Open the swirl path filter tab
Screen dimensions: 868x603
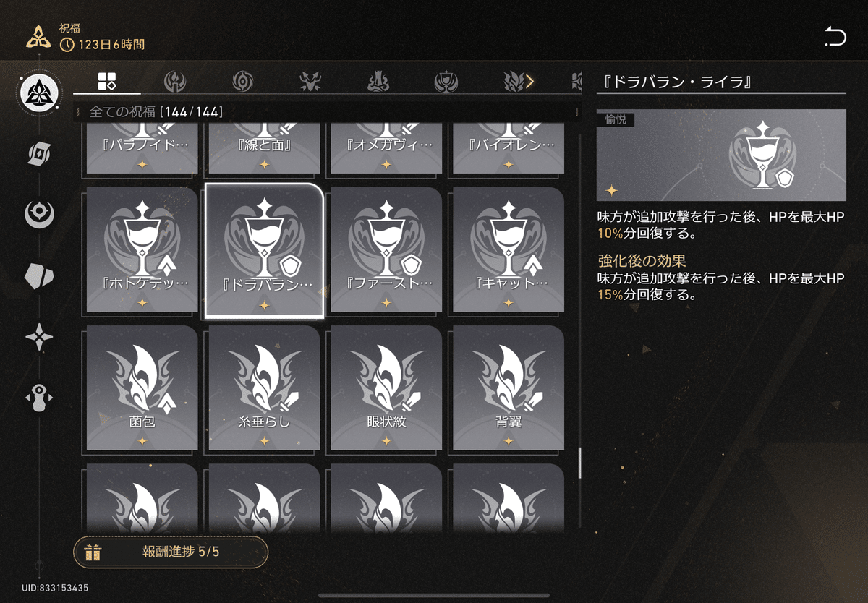[242, 82]
